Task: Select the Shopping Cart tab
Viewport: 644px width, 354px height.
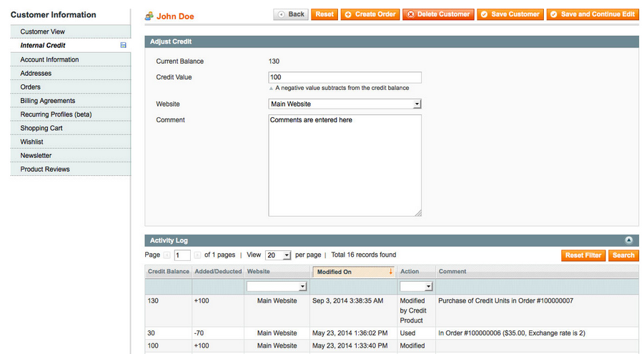Action: tap(41, 128)
